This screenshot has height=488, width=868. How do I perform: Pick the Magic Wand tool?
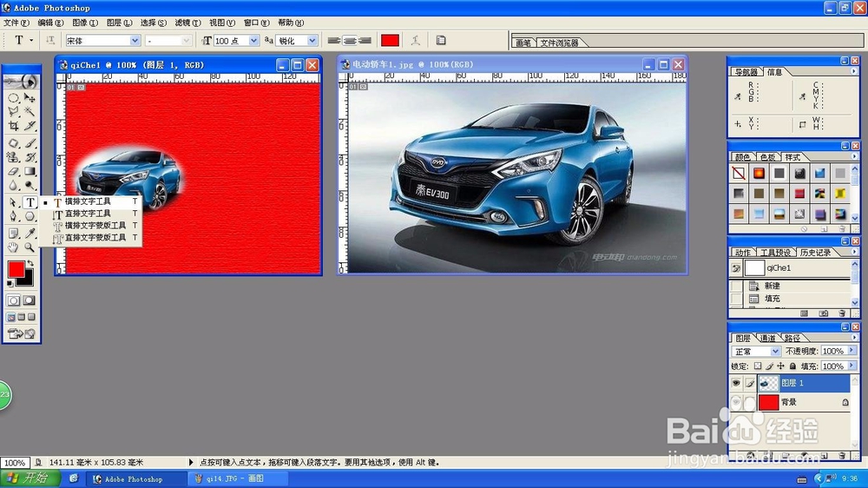pos(30,112)
